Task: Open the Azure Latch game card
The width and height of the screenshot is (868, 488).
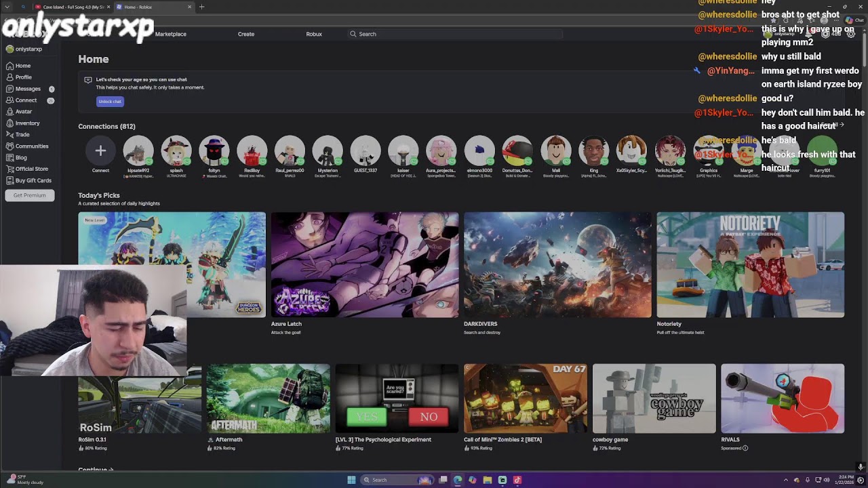Action: (365, 264)
